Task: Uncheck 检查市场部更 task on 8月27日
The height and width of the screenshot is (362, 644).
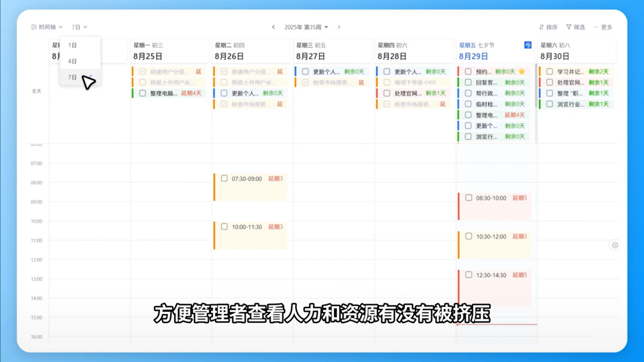Action: [x=305, y=82]
